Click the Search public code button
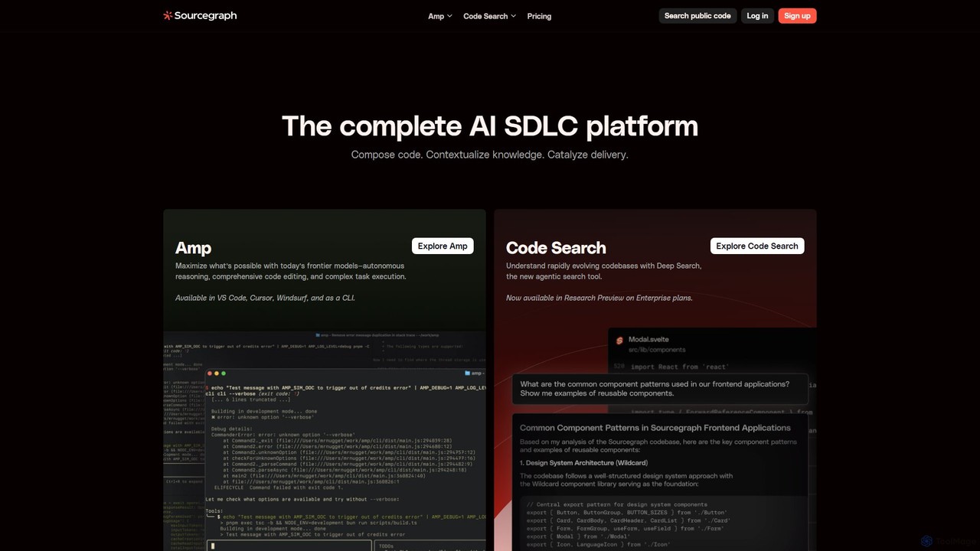The image size is (980, 551). 697,15
